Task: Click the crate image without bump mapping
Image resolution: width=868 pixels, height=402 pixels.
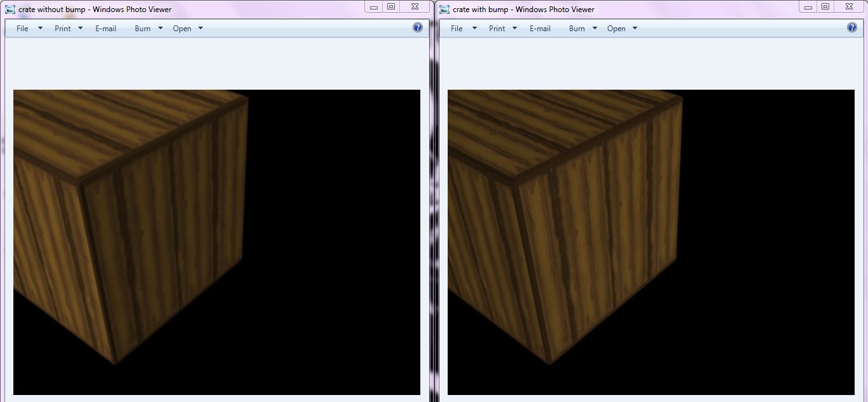Action: pos(217,242)
